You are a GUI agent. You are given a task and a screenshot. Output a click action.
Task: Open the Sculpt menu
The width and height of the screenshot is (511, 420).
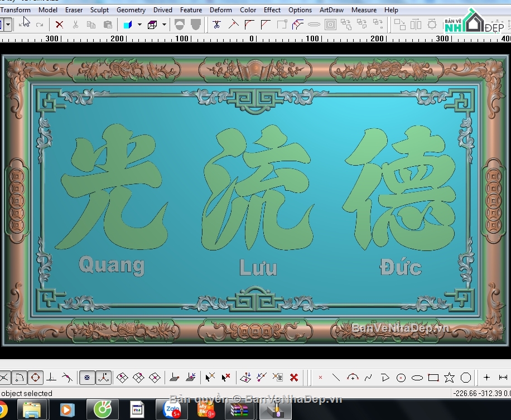99,10
